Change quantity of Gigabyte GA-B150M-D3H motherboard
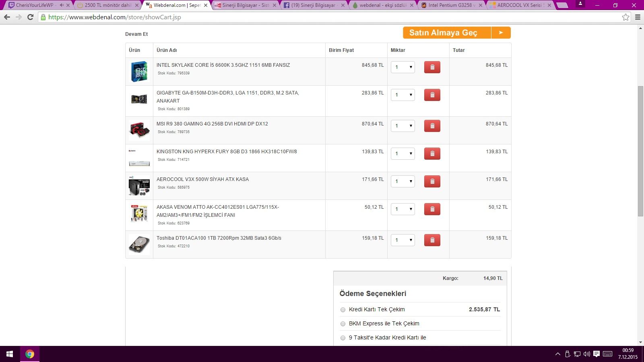This screenshot has width=644, height=362. tap(403, 95)
